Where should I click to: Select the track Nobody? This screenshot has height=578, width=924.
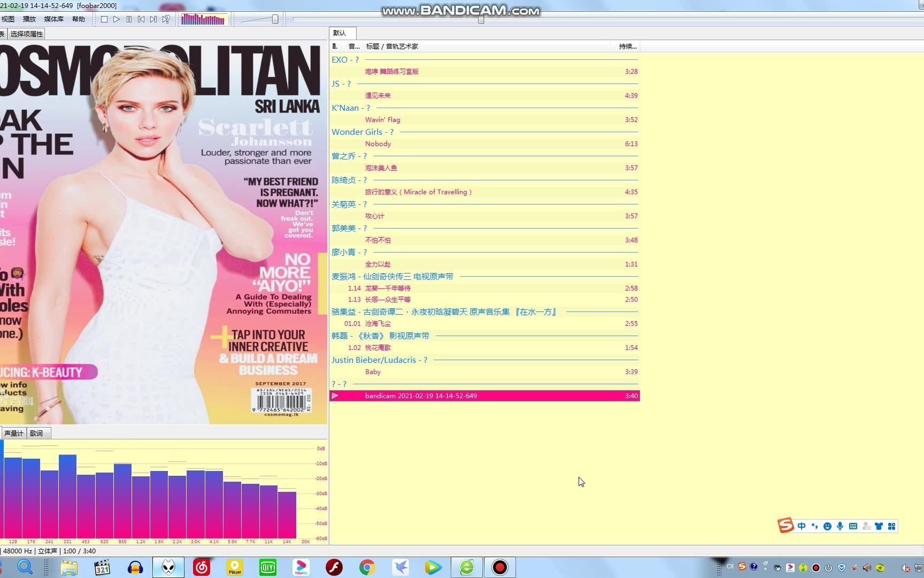484,143
